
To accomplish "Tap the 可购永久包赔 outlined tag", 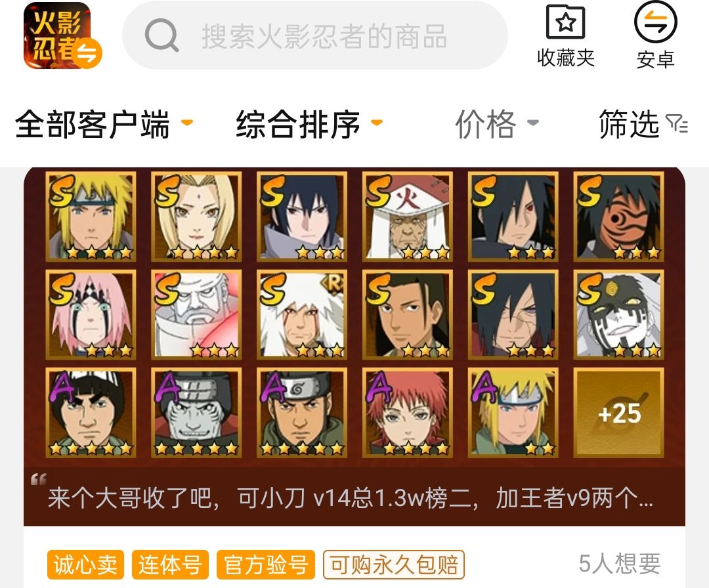I will coord(394,564).
